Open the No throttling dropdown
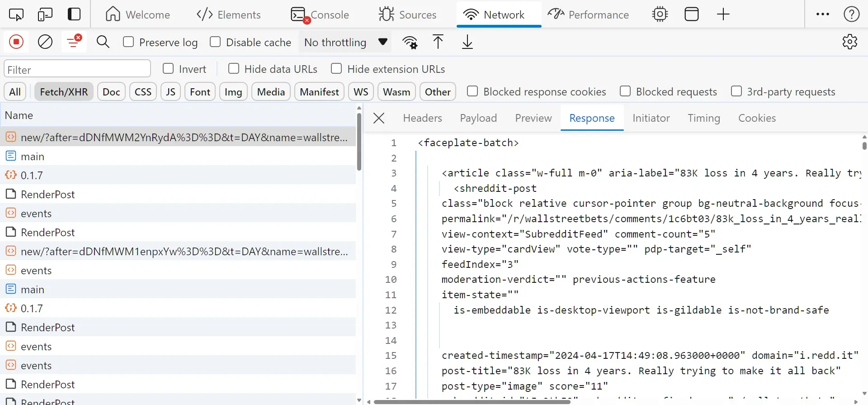This screenshot has width=868, height=405. click(345, 42)
